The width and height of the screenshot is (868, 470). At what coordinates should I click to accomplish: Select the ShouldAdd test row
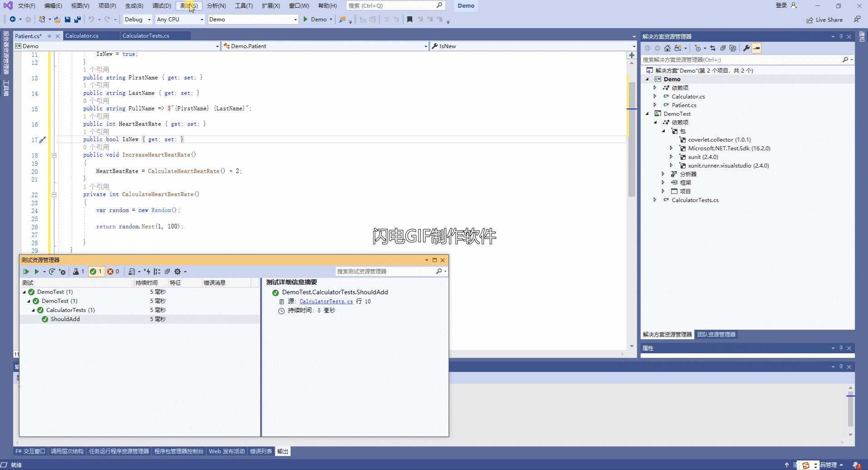[140, 319]
